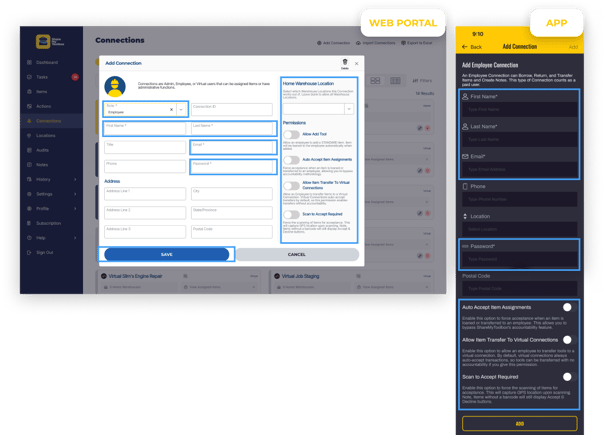604x435 pixels.
Task: Toggle Scan to Accept Required in web dialog
Action: pyautogui.click(x=294, y=216)
